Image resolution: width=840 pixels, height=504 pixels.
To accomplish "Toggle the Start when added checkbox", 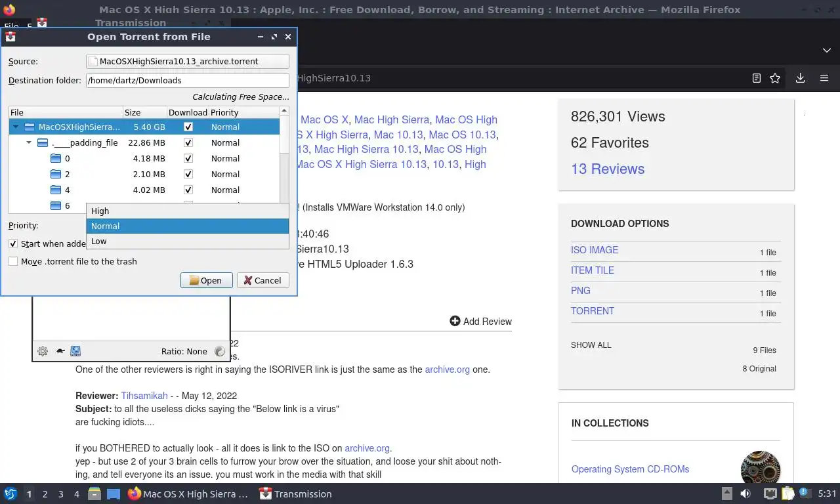I will pyautogui.click(x=13, y=243).
